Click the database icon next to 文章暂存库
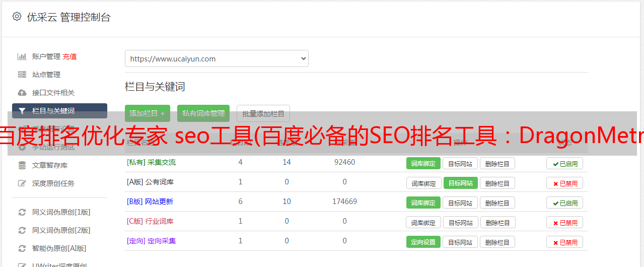Image resolution: width=644 pixels, height=267 pixels. [x=22, y=165]
